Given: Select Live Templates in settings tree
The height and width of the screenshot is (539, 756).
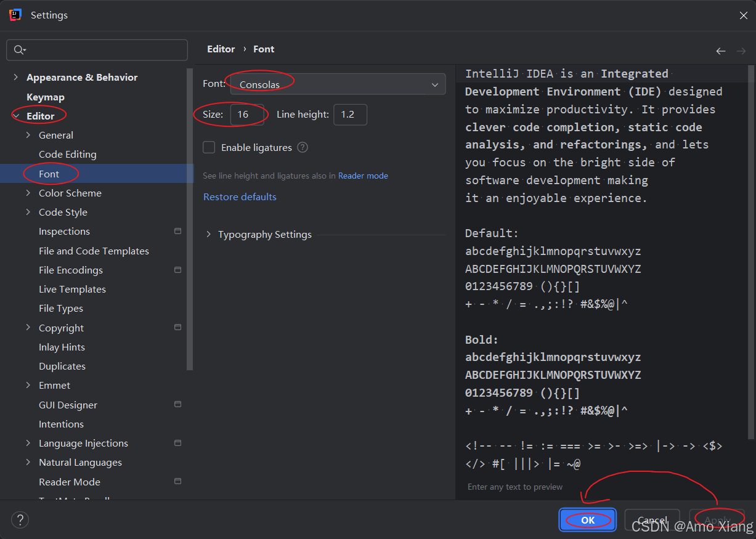Looking at the screenshot, I should point(72,290).
